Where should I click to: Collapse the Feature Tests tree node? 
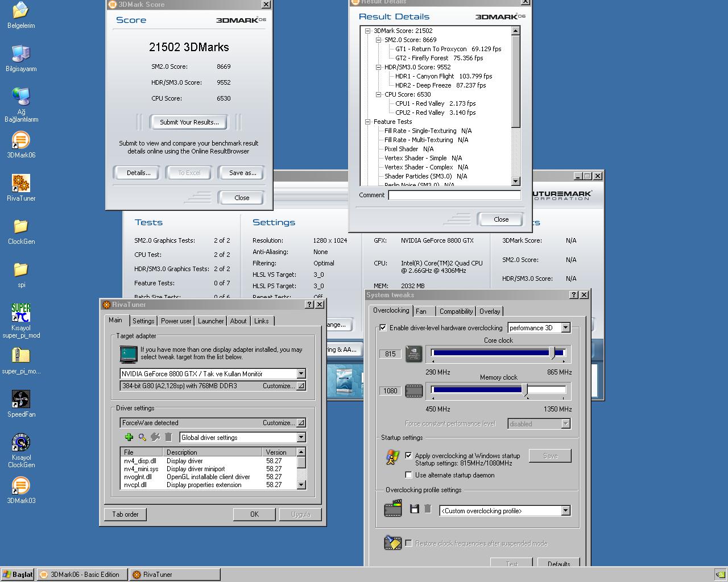coord(367,122)
